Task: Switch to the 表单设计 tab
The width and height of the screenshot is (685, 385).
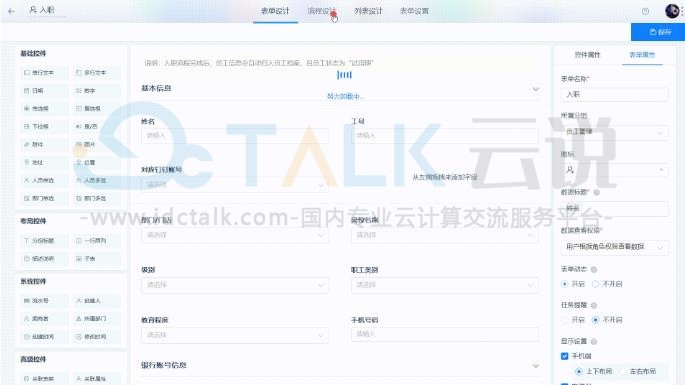Action: coord(275,11)
